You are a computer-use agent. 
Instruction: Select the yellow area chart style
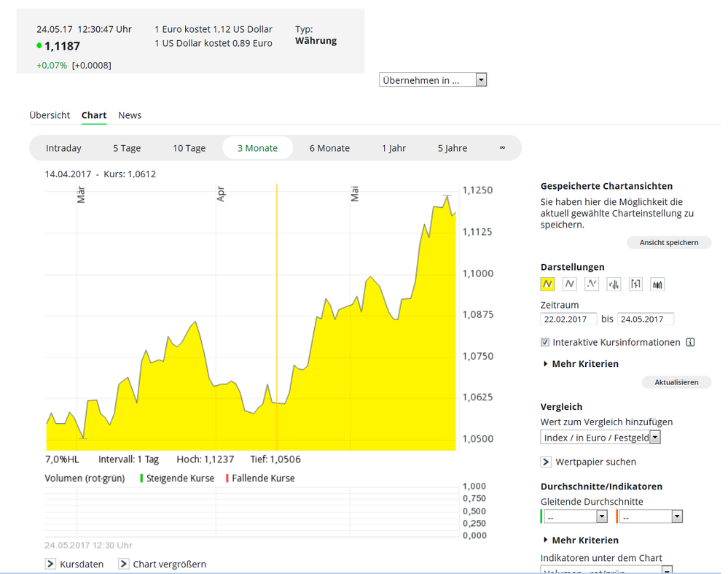547,284
